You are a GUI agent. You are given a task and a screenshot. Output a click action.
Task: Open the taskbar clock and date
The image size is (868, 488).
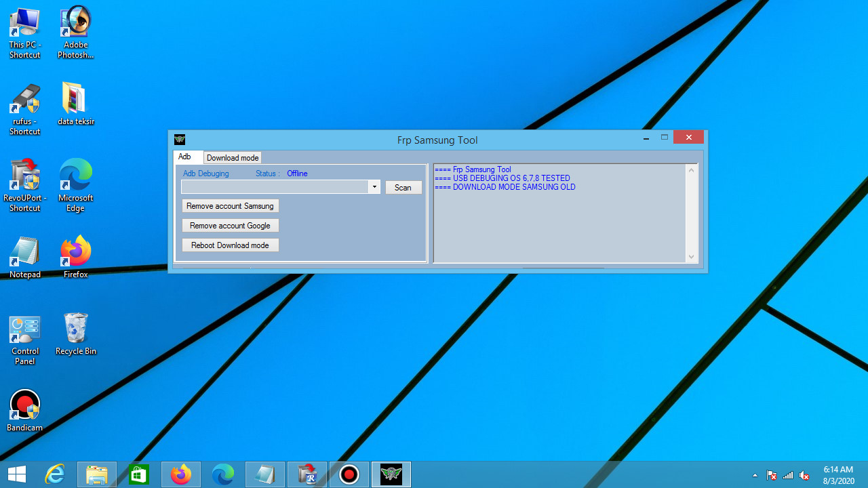click(x=838, y=474)
